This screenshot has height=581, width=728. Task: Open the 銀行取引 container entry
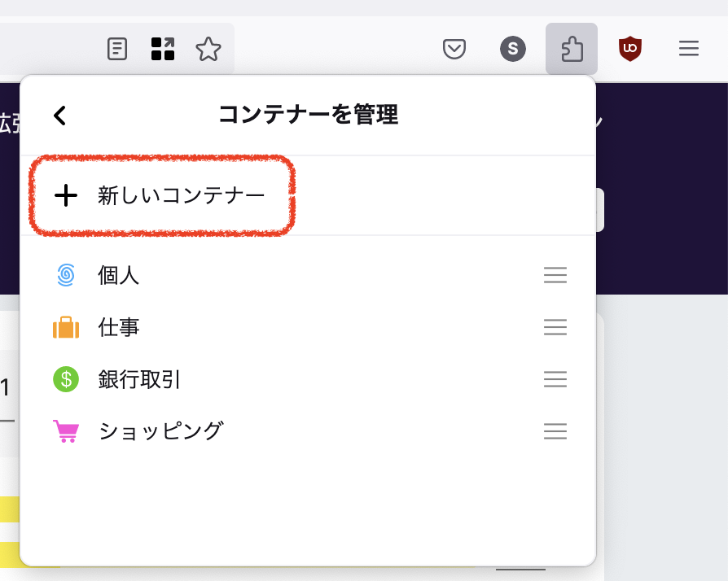point(139,379)
